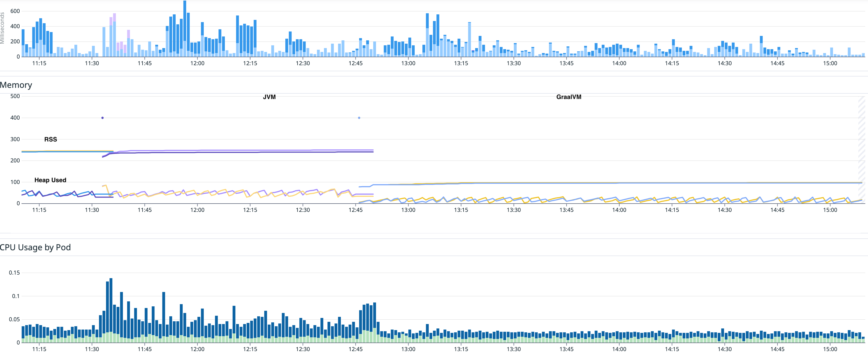Click the blue dot near 12:45 in Memory chart

359,117
